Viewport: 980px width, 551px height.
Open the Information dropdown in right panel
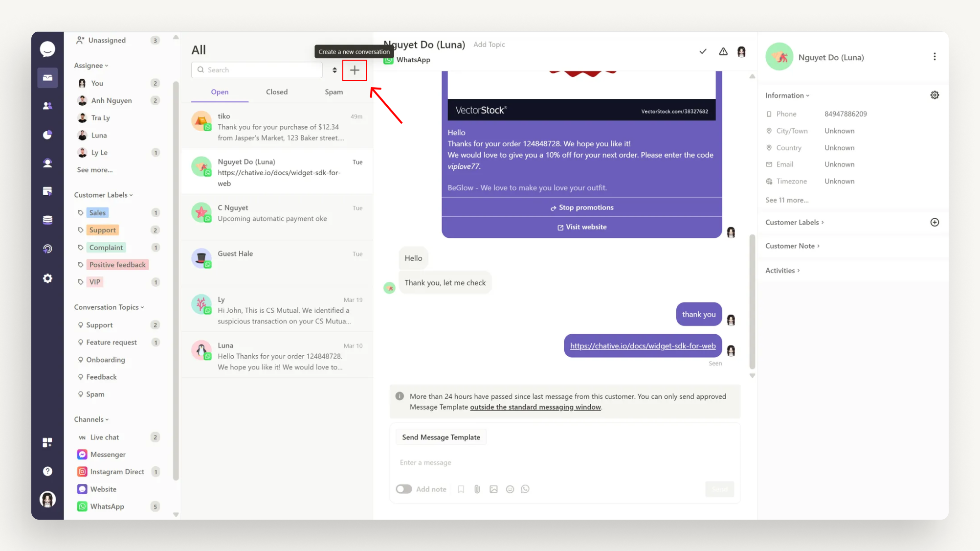pyautogui.click(x=787, y=95)
